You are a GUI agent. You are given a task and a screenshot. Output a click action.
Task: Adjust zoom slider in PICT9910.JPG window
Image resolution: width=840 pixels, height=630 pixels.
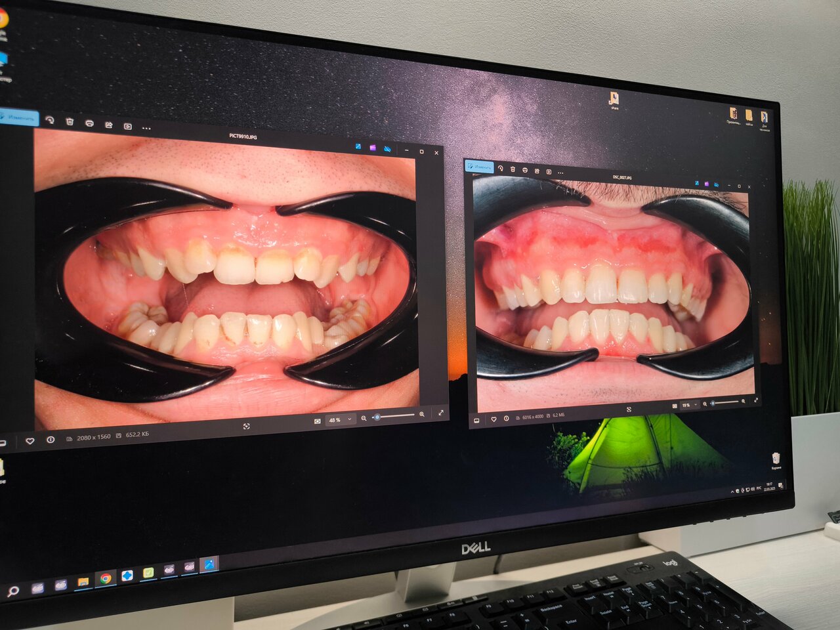pos(394,416)
